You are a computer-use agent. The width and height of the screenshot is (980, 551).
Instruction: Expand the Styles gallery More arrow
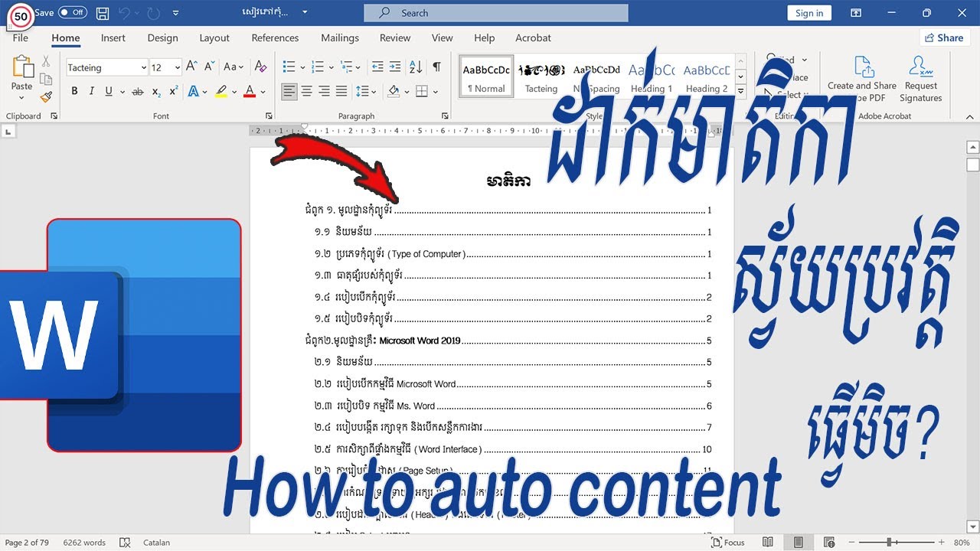click(x=740, y=92)
